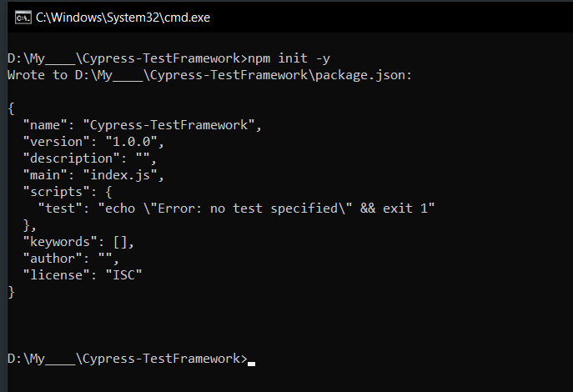Screen dimensions: 573x392
Task: Click the "ISC" license value
Action: pos(123,275)
